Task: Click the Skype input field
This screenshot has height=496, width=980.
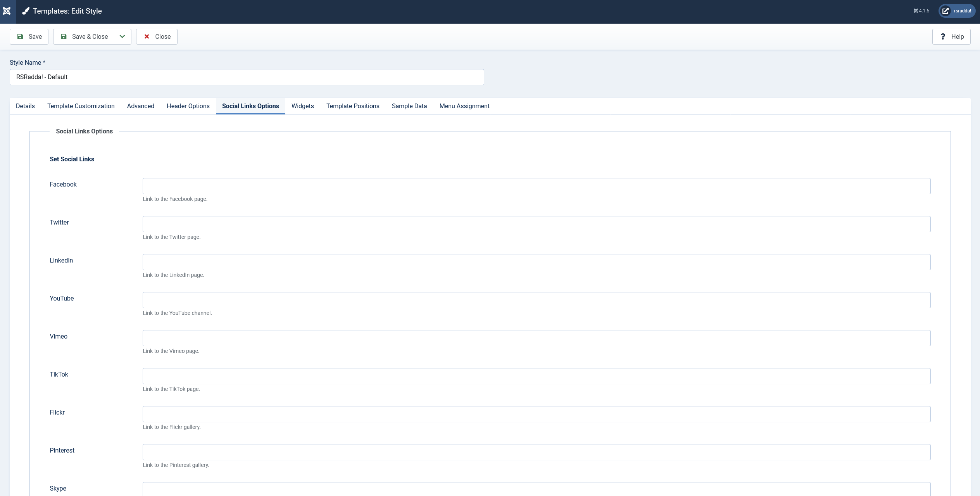Action: coord(537,489)
